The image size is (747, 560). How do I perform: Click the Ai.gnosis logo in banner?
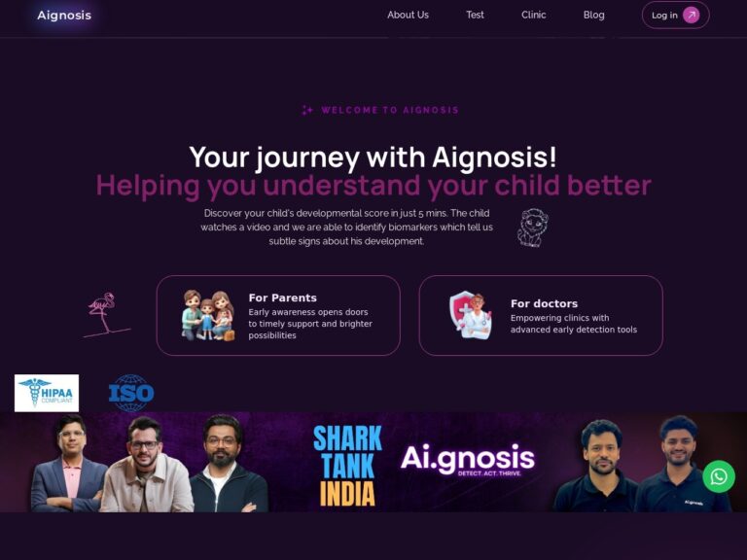pyautogui.click(x=468, y=460)
